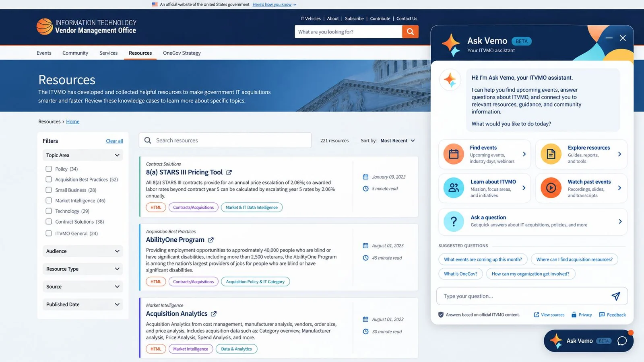Send the chat message with paper plane icon
644x362 pixels.
pyautogui.click(x=616, y=296)
